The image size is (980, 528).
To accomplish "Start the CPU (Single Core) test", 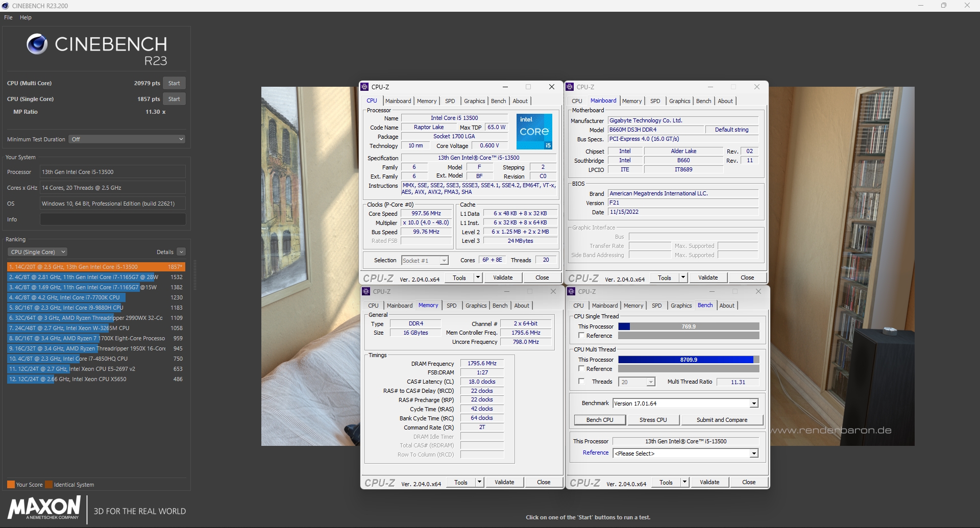I will click(174, 99).
